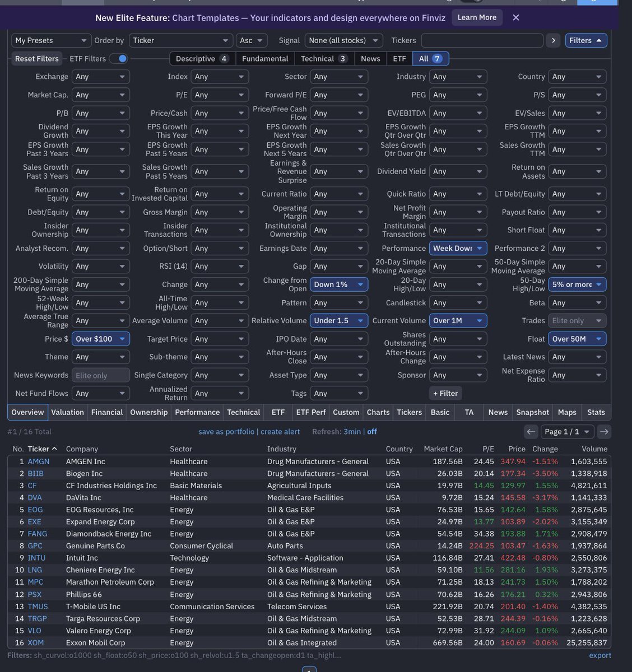This screenshot has height=672, width=632.
Task: Click the arrow button beside Tickers field
Action: [554, 40]
